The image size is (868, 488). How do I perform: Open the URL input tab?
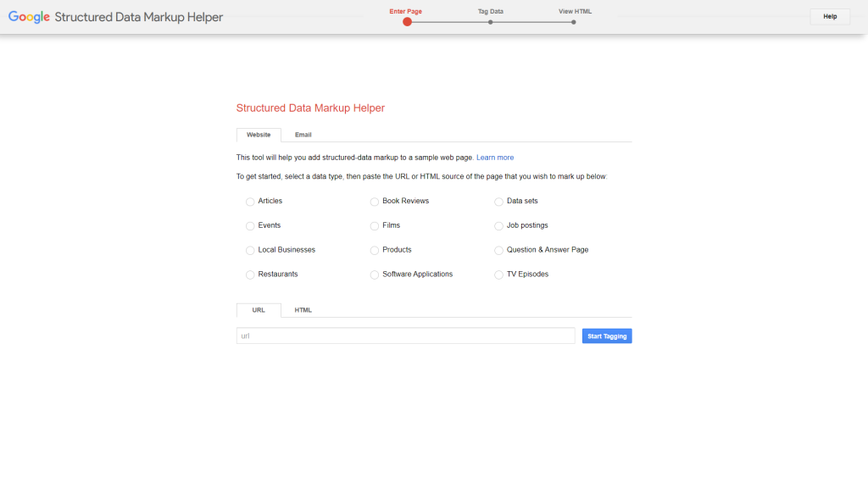pyautogui.click(x=259, y=310)
